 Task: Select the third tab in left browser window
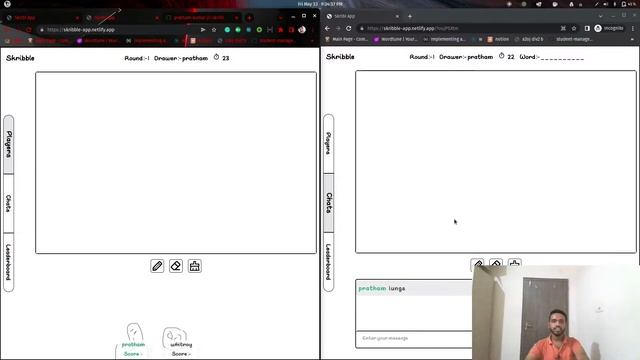[x=202, y=18]
